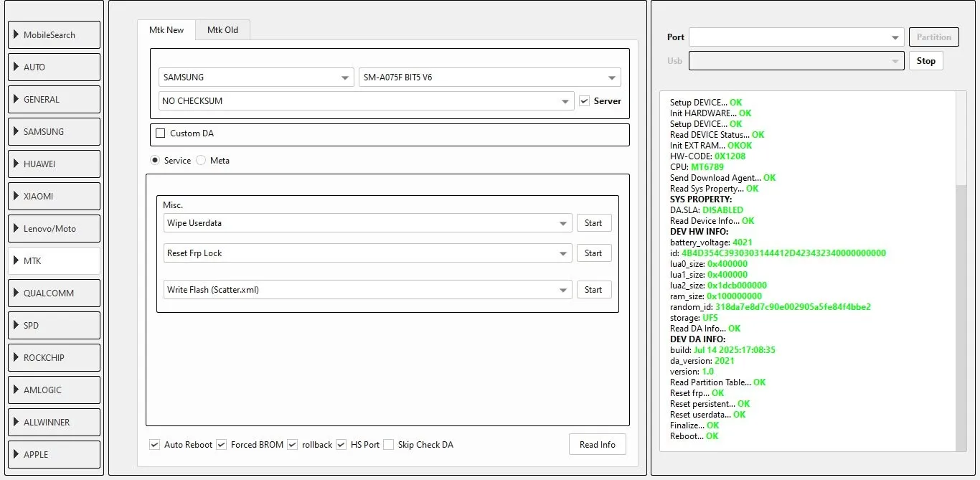Click the da_version 2021 log line
980x480 pixels.
pyautogui.click(x=702, y=361)
